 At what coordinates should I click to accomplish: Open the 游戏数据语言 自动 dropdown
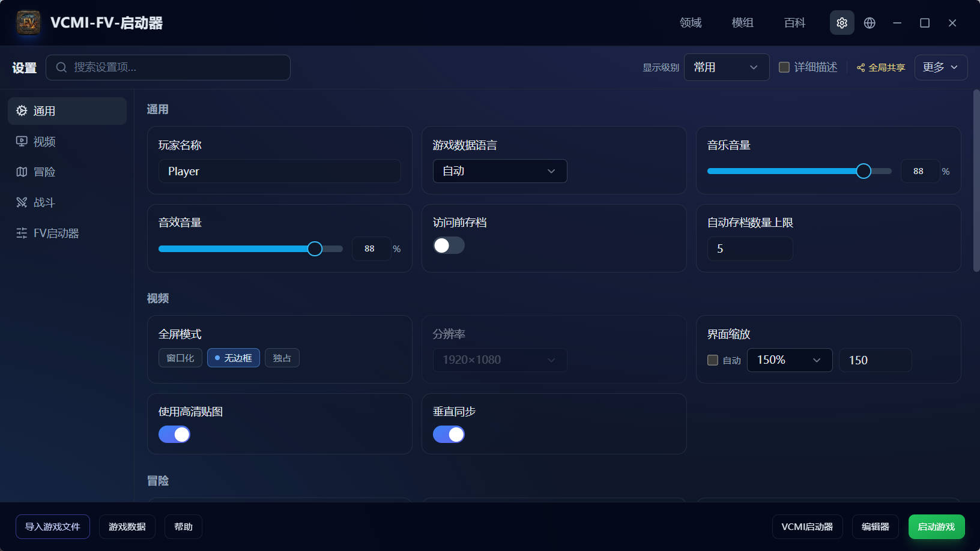click(x=500, y=171)
